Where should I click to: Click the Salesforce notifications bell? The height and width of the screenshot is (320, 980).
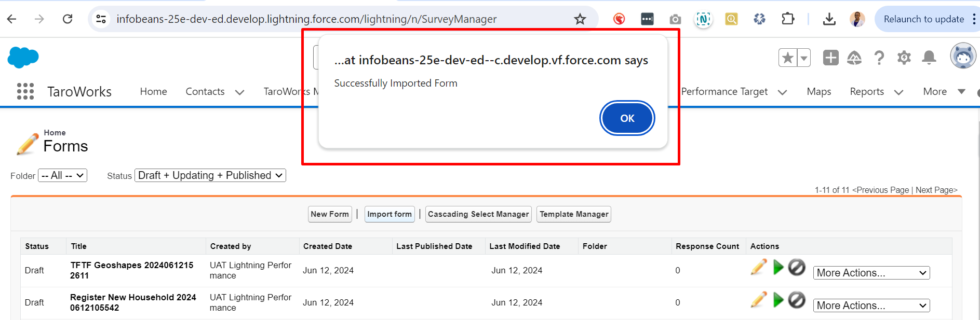[x=929, y=58]
